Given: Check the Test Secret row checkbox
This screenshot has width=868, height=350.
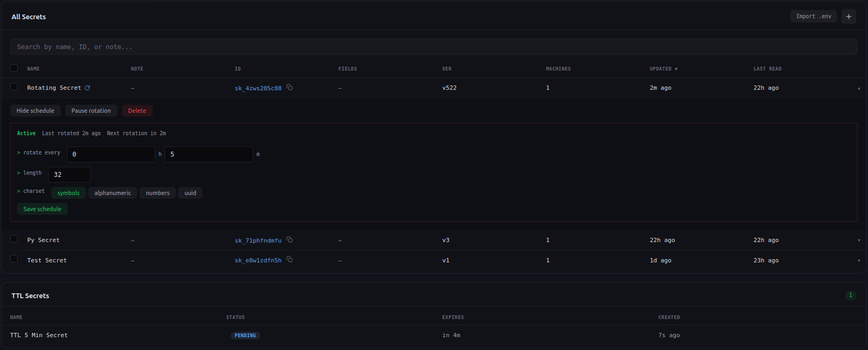Looking at the screenshot, I should [x=14, y=259].
